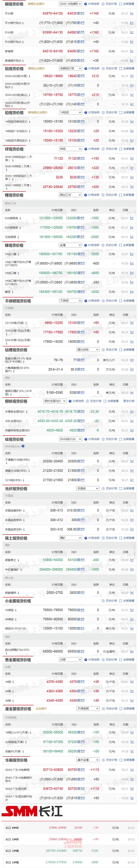Click the info icon next to 无铅焊锡
Image resolution: width=140 pixels, height=868 pixels.
tap(18, 237)
